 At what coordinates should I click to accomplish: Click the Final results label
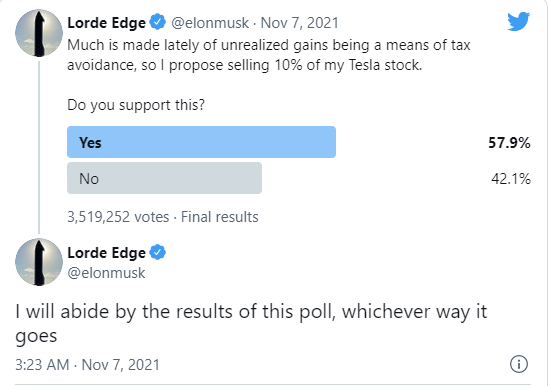(219, 217)
